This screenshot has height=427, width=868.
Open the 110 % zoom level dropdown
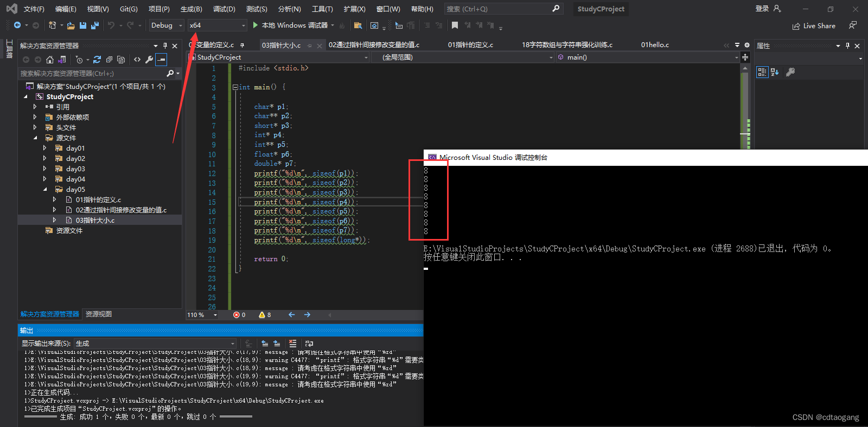tap(202, 315)
